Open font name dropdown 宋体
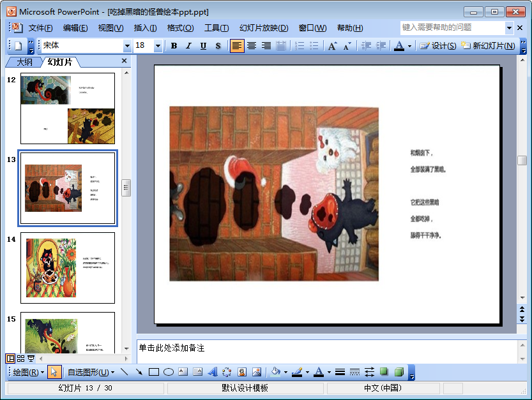 point(127,46)
